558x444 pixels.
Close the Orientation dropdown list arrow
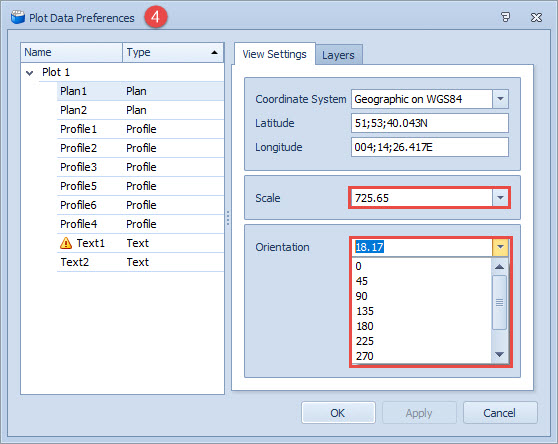(x=500, y=247)
